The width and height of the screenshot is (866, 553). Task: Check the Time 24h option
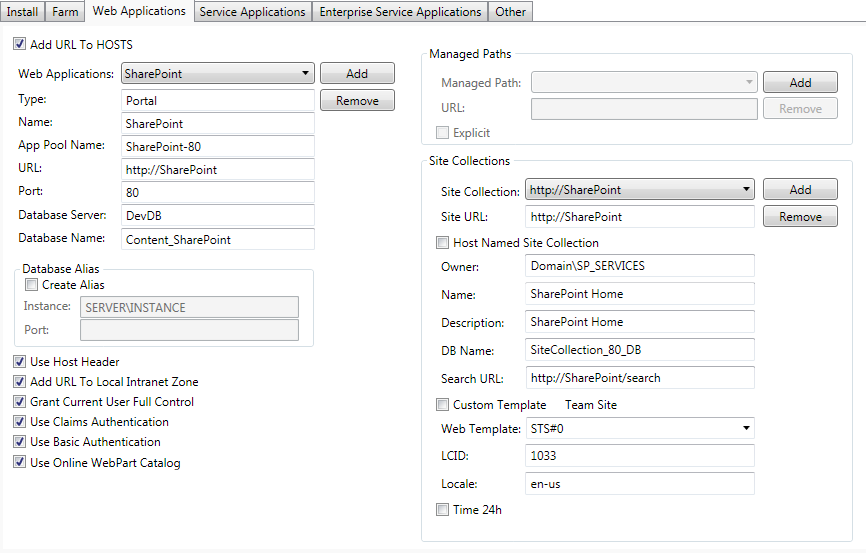click(x=442, y=509)
